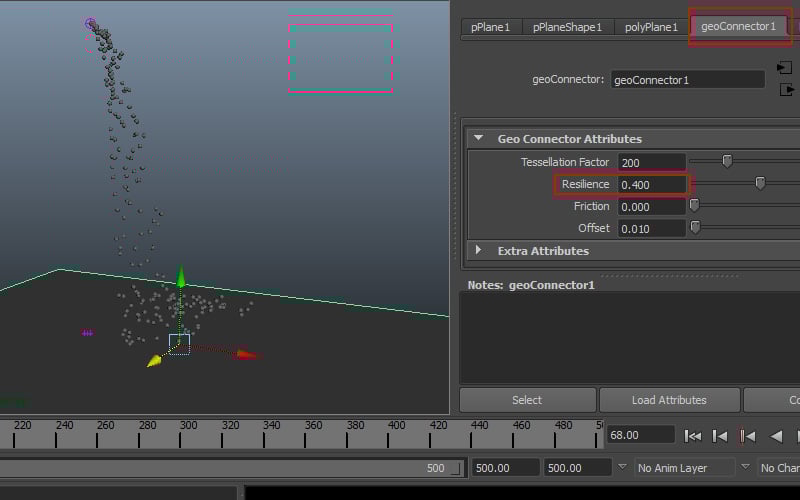800x500 pixels.
Task: Click the Offset value field
Action: click(x=651, y=229)
